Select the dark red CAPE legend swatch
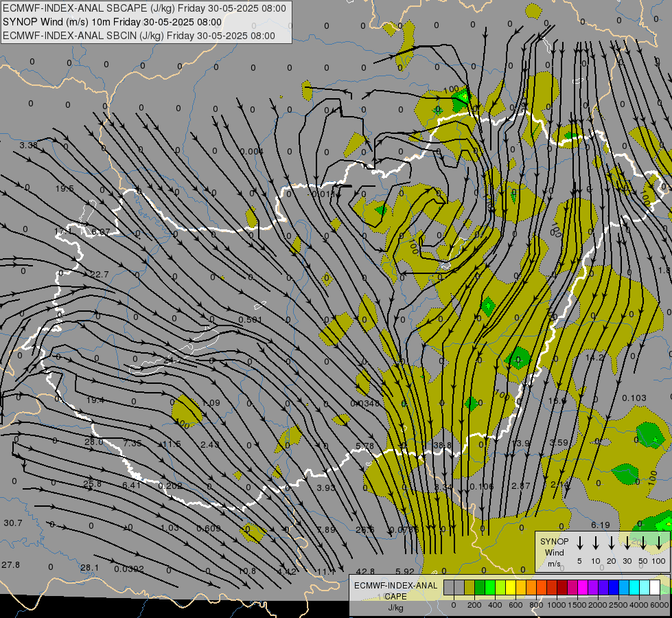The height and width of the screenshot is (618, 672). pos(562,588)
